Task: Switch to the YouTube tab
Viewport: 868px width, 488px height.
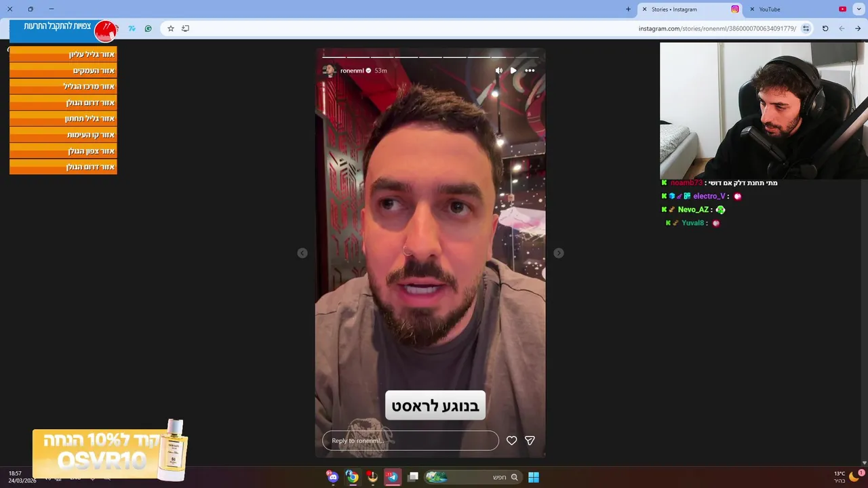Action: click(797, 9)
